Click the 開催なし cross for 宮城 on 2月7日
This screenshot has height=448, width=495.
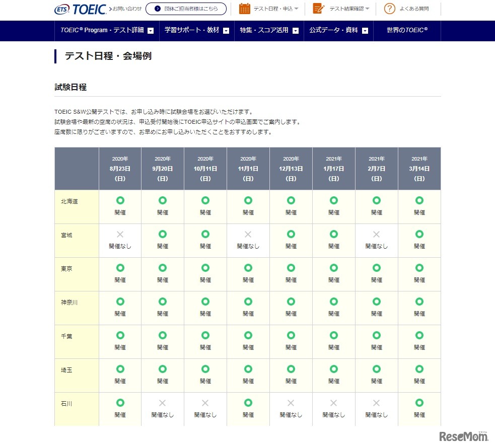[x=376, y=234]
